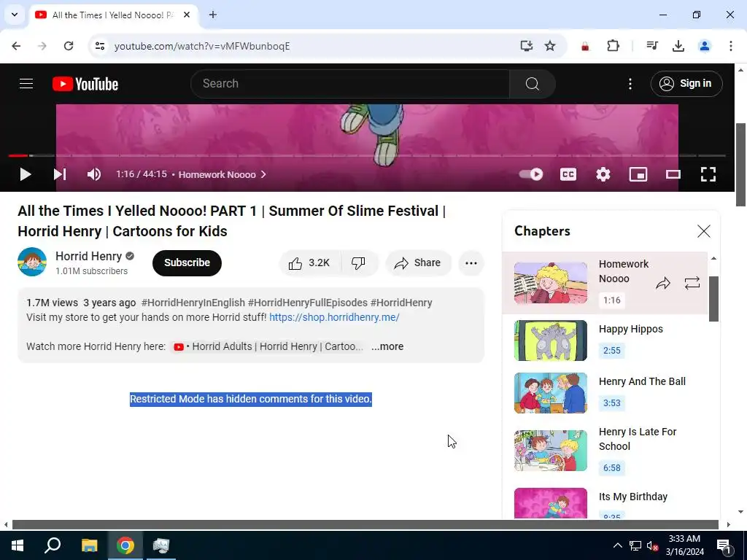Open the Chrome three-dot menu

click(x=730, y=46)
